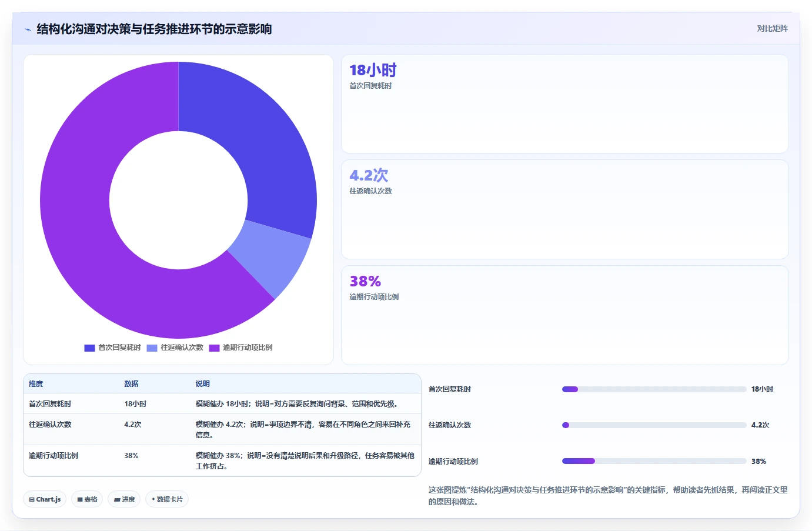Toggle the 往返确认次数 legend item
Image resolution: width=812 pixels, height=531 pixels.
[x=175, y=348]
